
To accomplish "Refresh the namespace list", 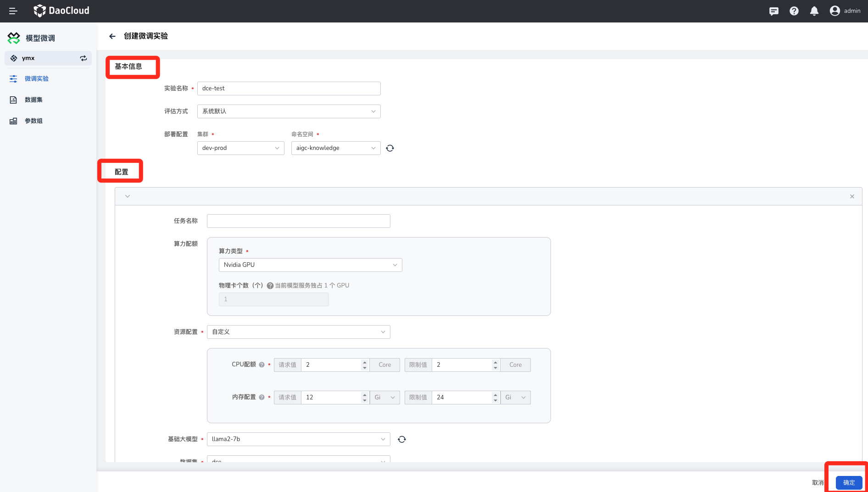I will click(x=390, y=148).
